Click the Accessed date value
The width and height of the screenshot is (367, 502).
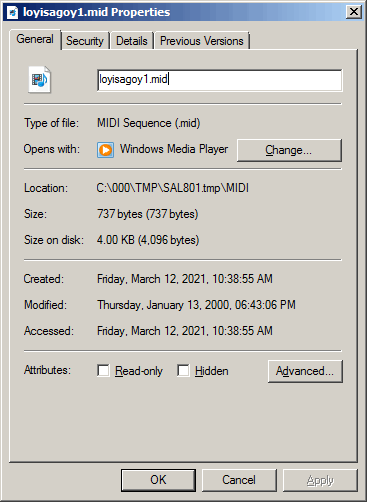coord(185,331)
